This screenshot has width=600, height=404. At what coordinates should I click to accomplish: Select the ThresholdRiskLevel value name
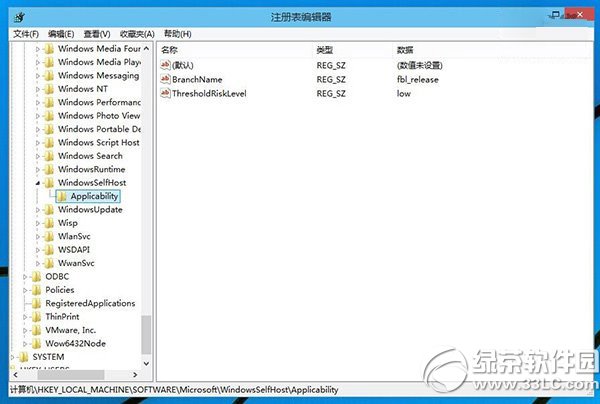tap(209, 93)
